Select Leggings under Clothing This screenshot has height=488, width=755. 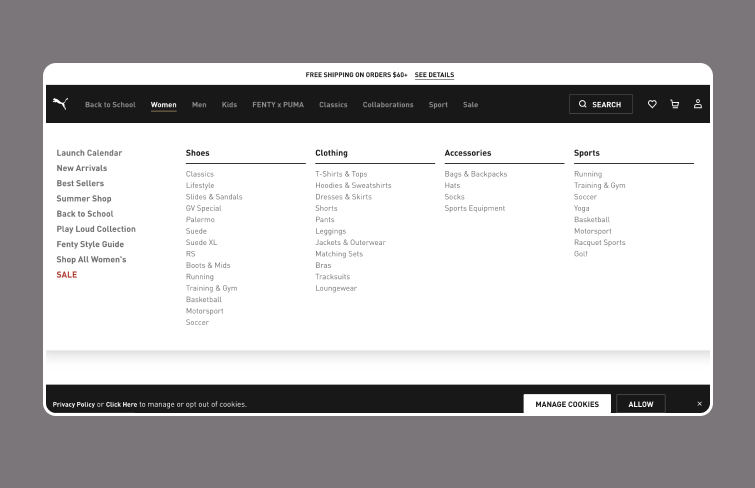pos(330,231)
